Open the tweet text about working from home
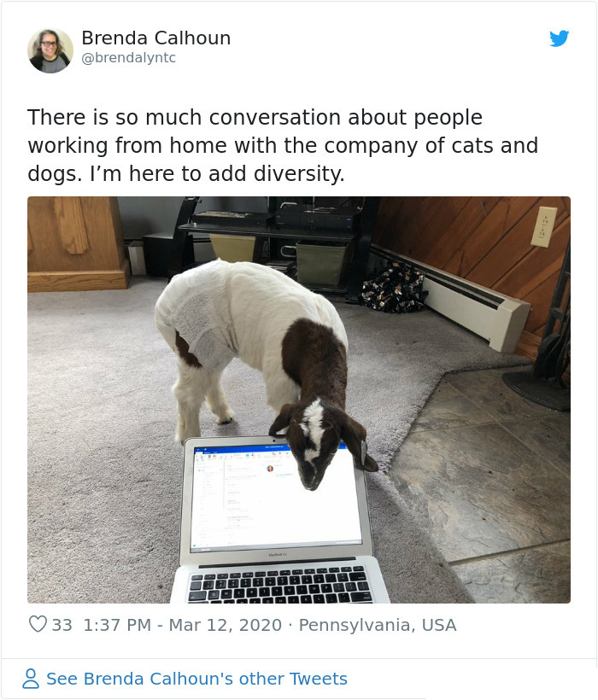The image size is (598, 700). (283, 145)
